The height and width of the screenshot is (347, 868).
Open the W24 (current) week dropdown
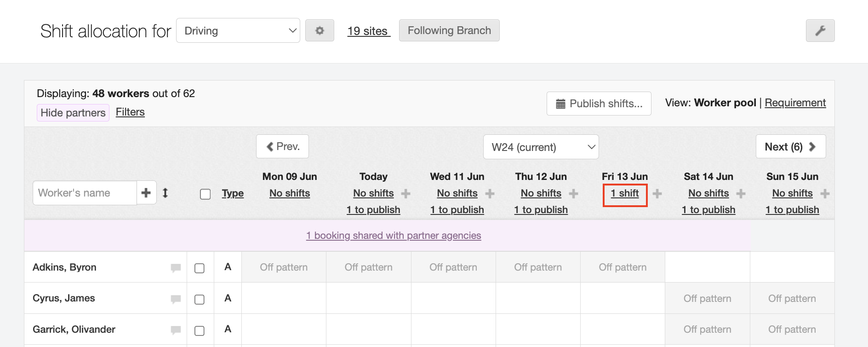coord(541,147)
